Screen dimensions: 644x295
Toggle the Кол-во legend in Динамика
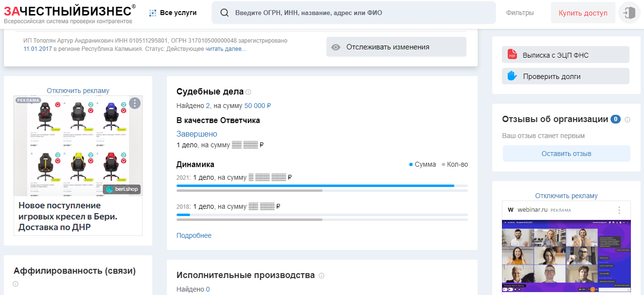point(455,164)
